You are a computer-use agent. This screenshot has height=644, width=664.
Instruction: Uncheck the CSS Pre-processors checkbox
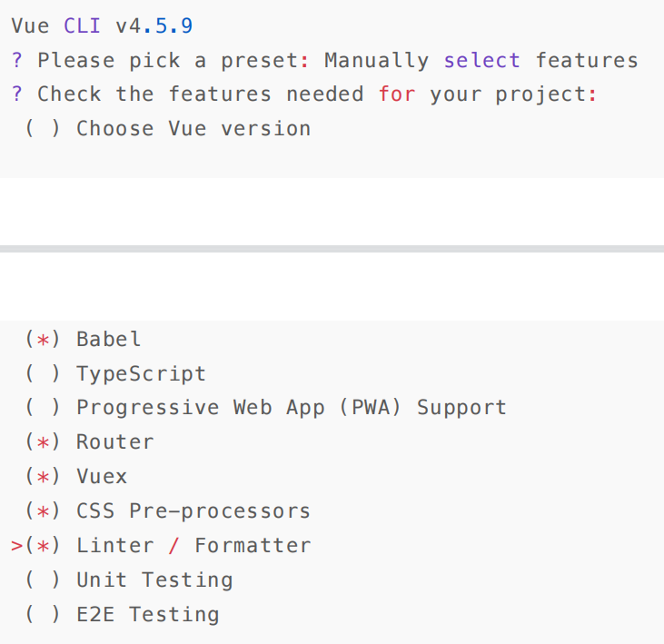click(x=44, y=511)
